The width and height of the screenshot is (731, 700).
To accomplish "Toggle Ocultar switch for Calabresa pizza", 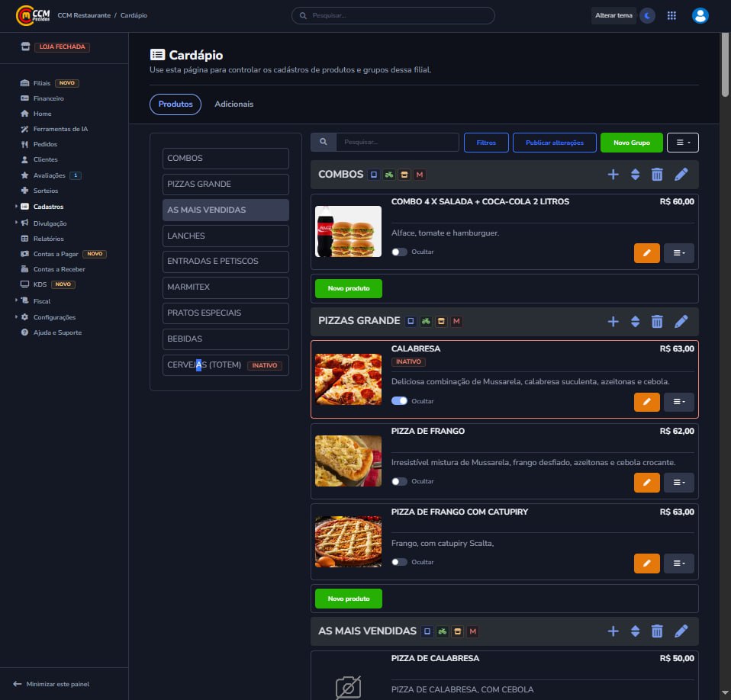I will tap(399, 401).
